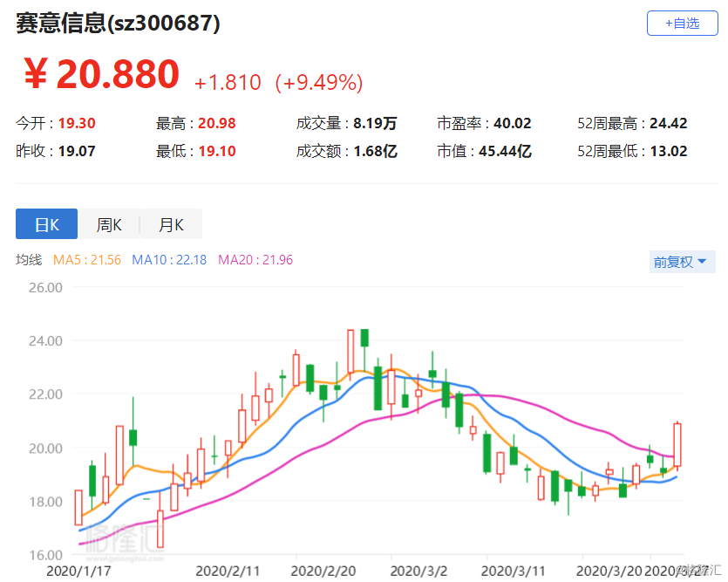The height and width of the screenshot is (582, 728).
Task: Switch to the 月K monthly chart tab
Action: [171, 224]
